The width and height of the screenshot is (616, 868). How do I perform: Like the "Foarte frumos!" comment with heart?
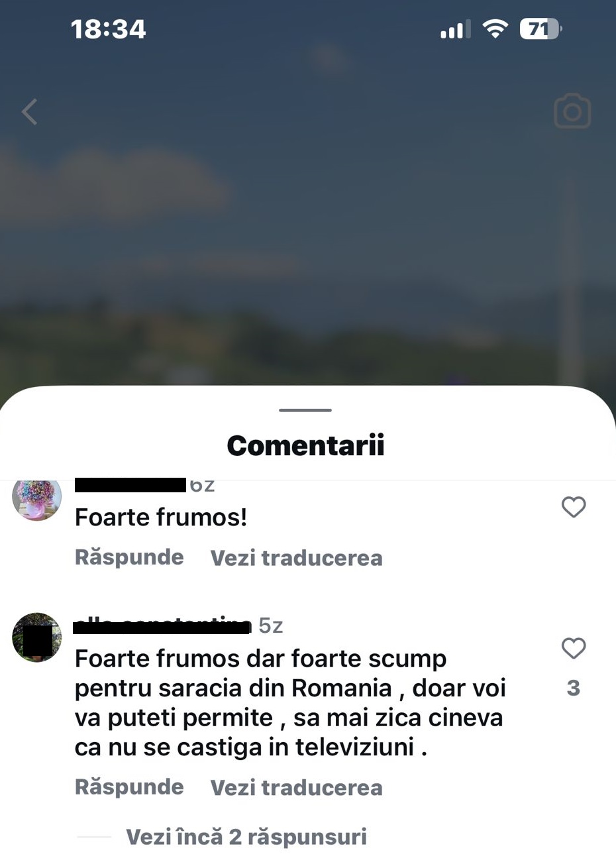574,507
